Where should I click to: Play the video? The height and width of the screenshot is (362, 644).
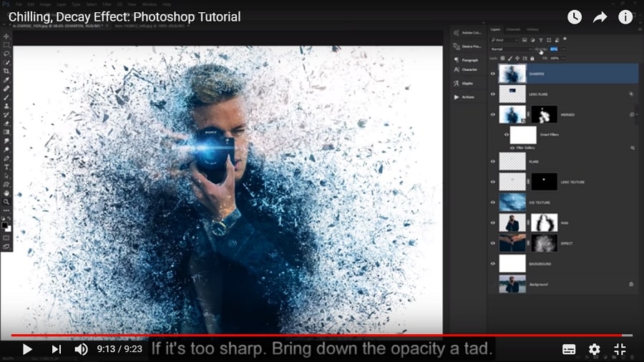coord(27,349)
